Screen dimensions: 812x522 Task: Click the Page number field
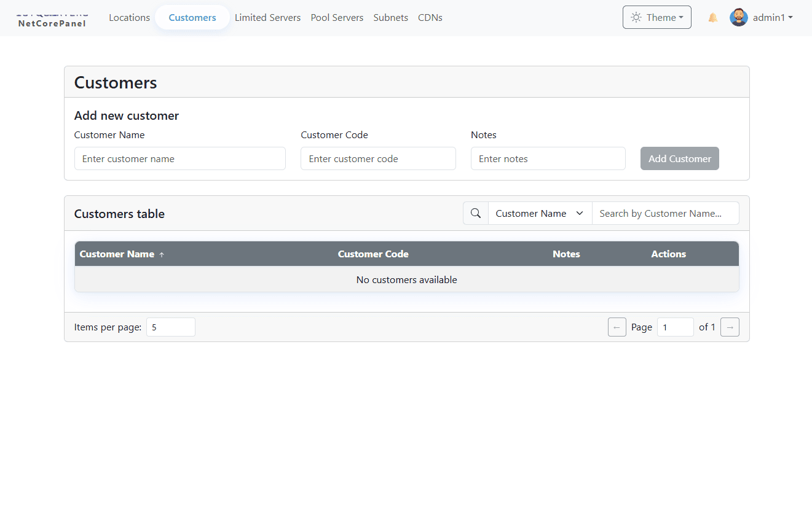pyautogui.click(x=676, y=327)
